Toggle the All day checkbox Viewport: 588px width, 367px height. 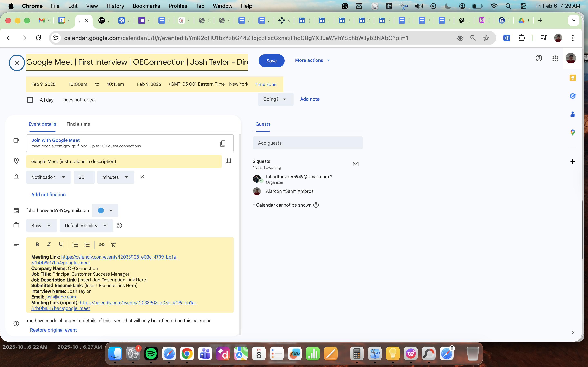30,100
